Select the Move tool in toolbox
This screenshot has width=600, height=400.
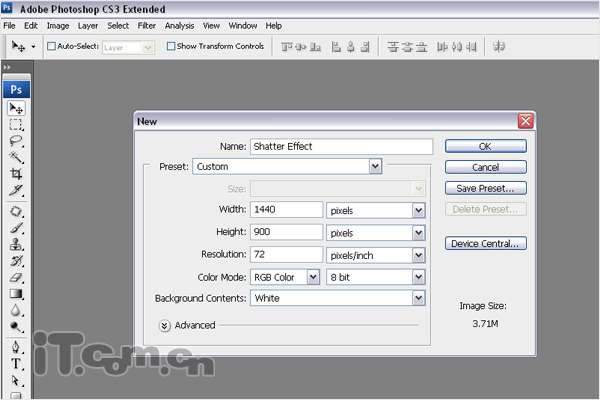16,108
